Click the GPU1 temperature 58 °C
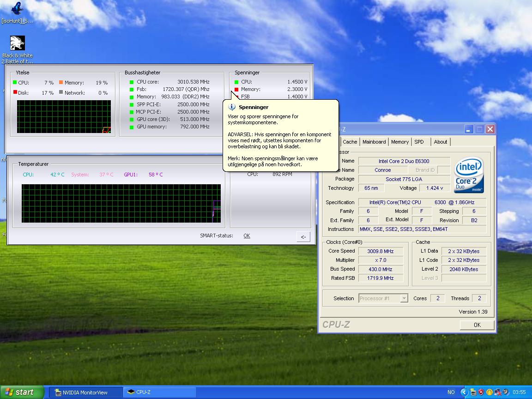 (x=156, y=175)
